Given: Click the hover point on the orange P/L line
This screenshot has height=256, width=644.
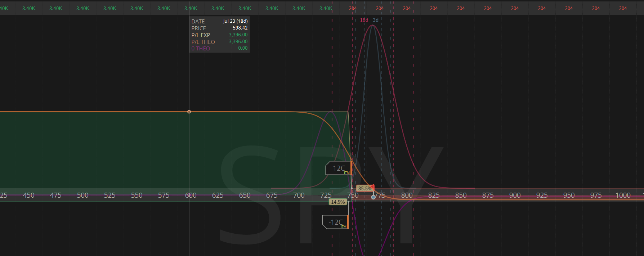Looking at the screenshot, I should coord(189,112).
